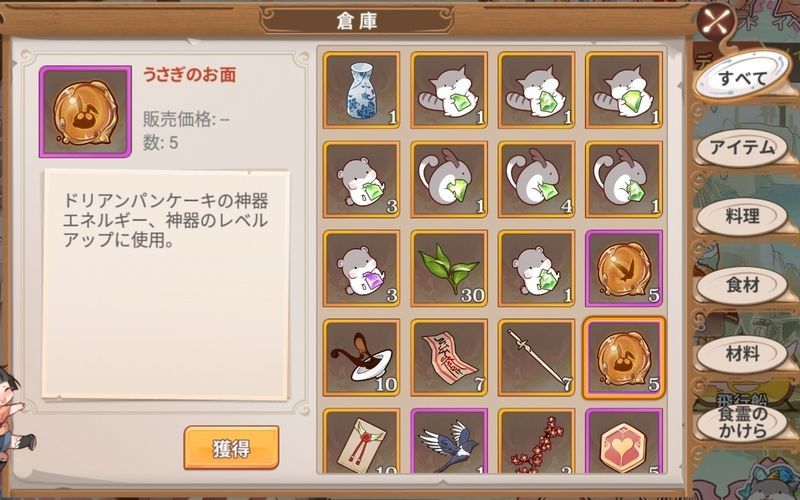Select the pink heart hexagon badge item
The width and height of the screenshot is (800, 500).
click(623, 441)
